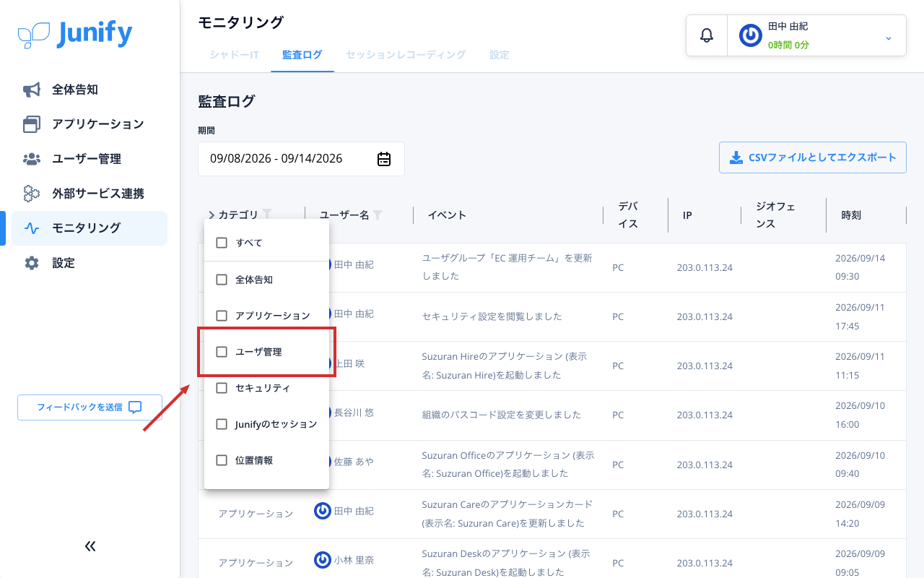Click the 時刻 column header
924x578 pixels.
851,215
